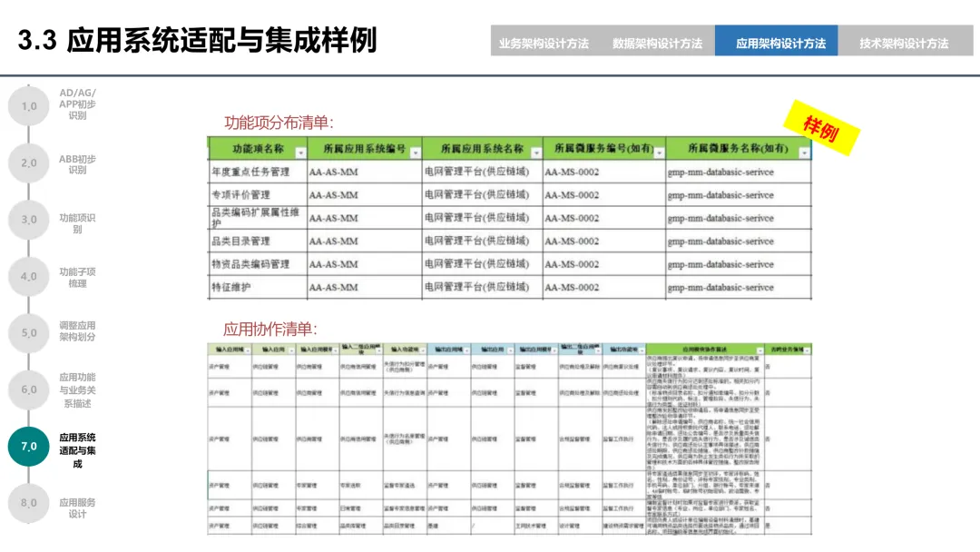
Task: Click gmp-mm-databasic-serivce in the 特征维护 row
Action: tap(720, 288)
